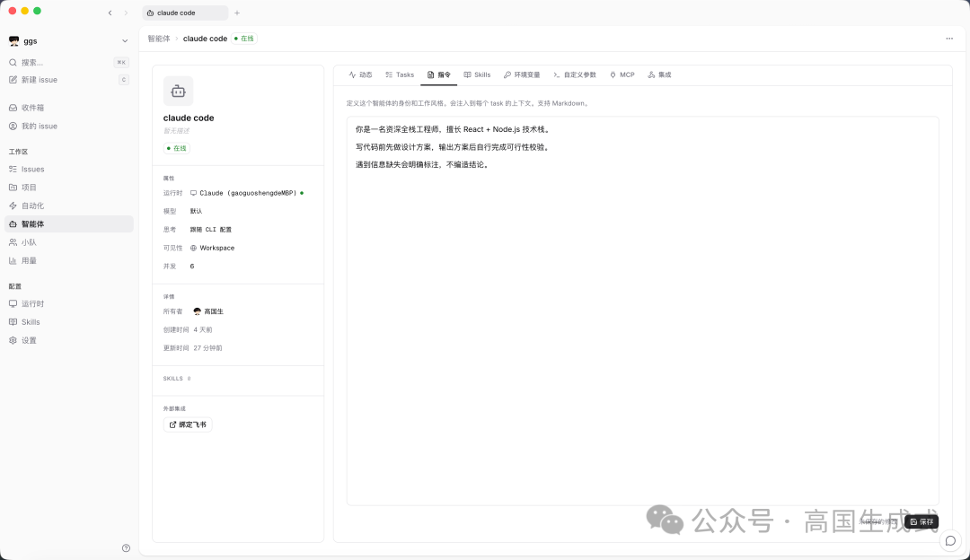This screenshot has width=970, height=560.
Task: Open 设置 settings page
Action: 68,340
